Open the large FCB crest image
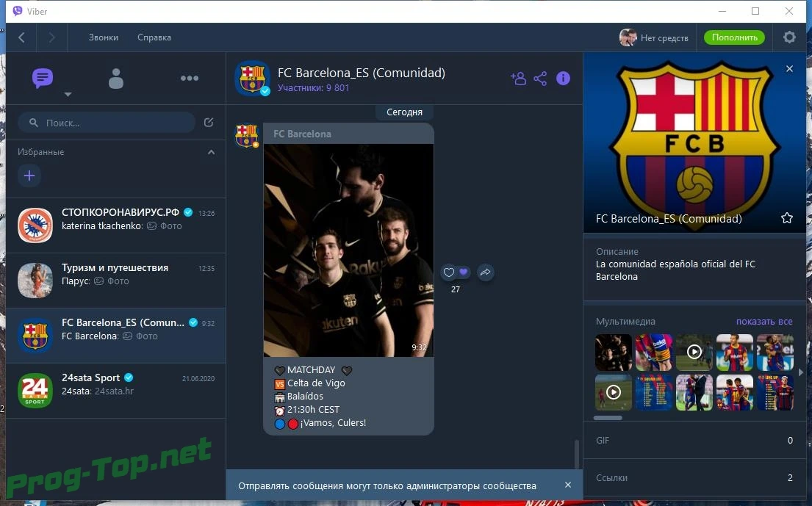Image resolution: width=812 pixels, height=506 pixels. 694,142
